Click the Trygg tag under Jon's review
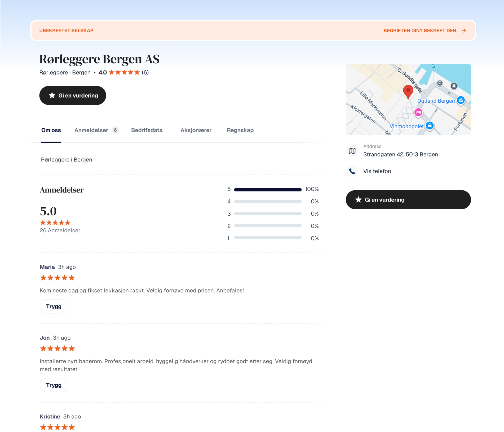The width and height of the screenshot is (504, 432). pyautogui.click(x=54, y=385)
